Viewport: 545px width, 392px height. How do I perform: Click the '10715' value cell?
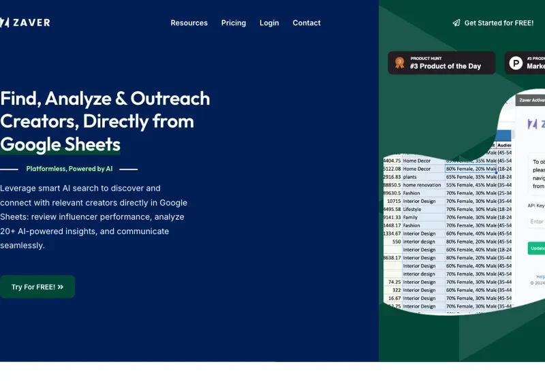(393, 201)
